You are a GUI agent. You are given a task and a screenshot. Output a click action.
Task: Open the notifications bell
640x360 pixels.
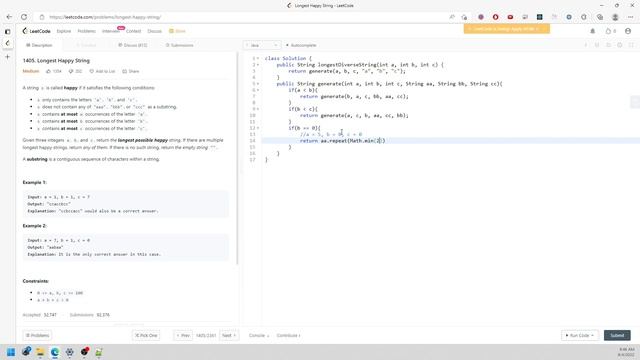[593, 31]
